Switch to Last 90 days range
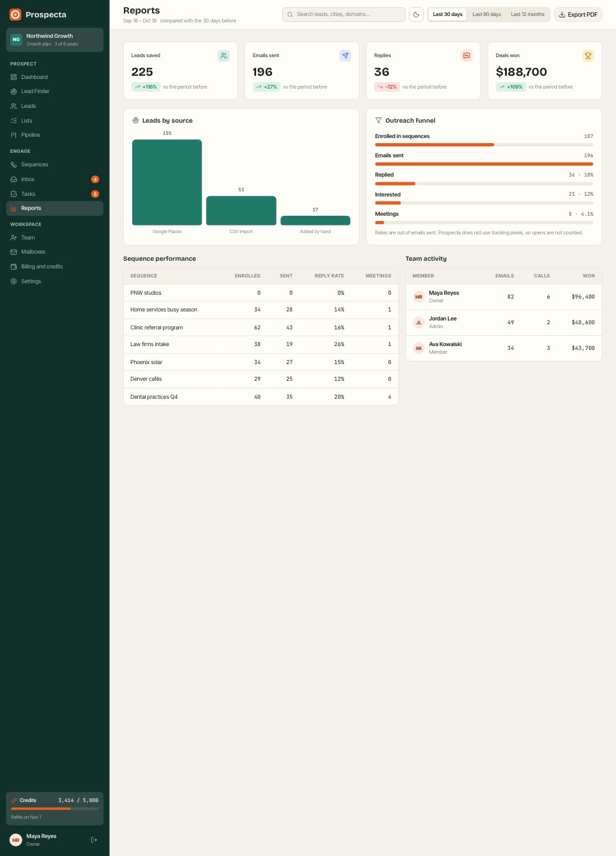The width and height of the screenshot is (616, 856). click(486, 14)
